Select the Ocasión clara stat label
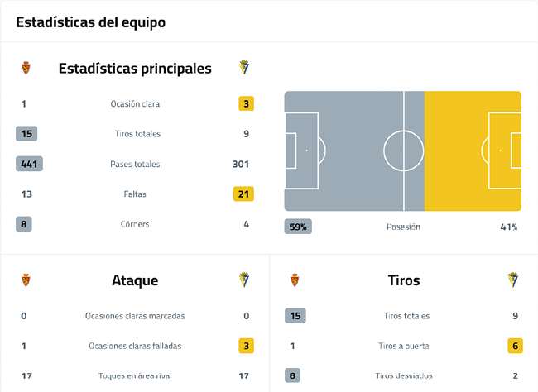 (x=135, y=104)
